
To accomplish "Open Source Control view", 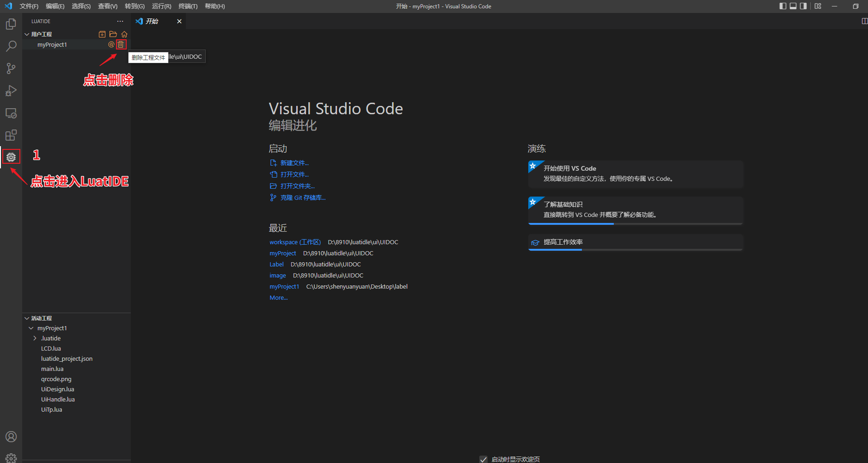I will [11, 68].
